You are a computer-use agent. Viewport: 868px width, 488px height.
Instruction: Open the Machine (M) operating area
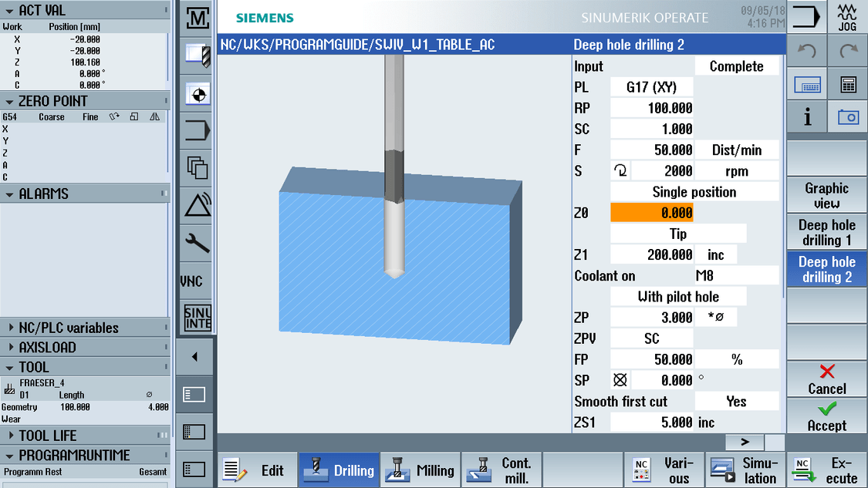click(x=197, y=19)
